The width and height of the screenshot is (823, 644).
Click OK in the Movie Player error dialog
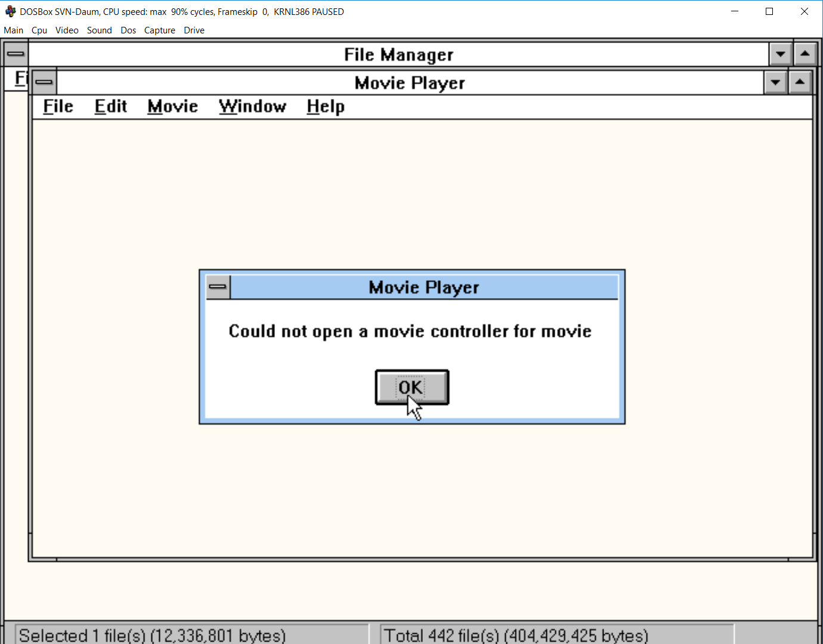click(x=411, y=387)
